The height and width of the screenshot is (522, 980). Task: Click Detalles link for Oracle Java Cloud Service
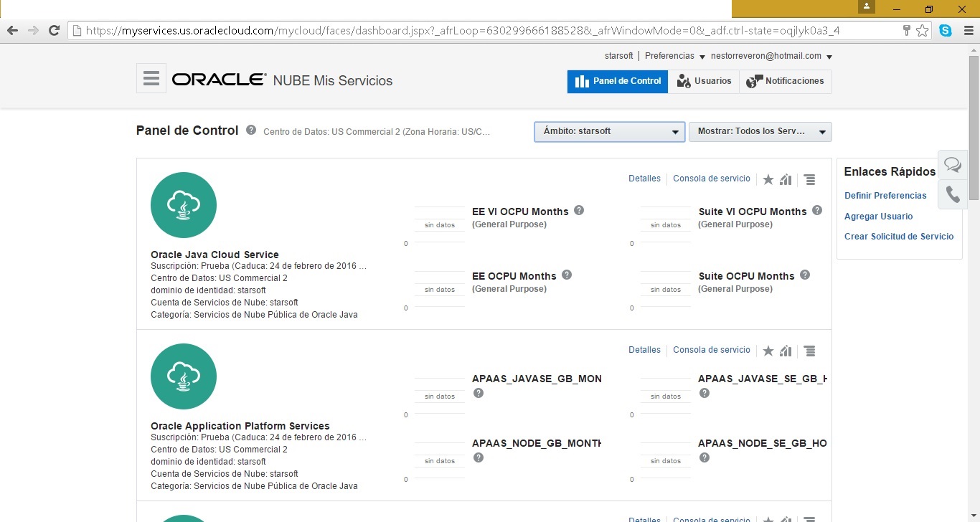click(644, 179)
